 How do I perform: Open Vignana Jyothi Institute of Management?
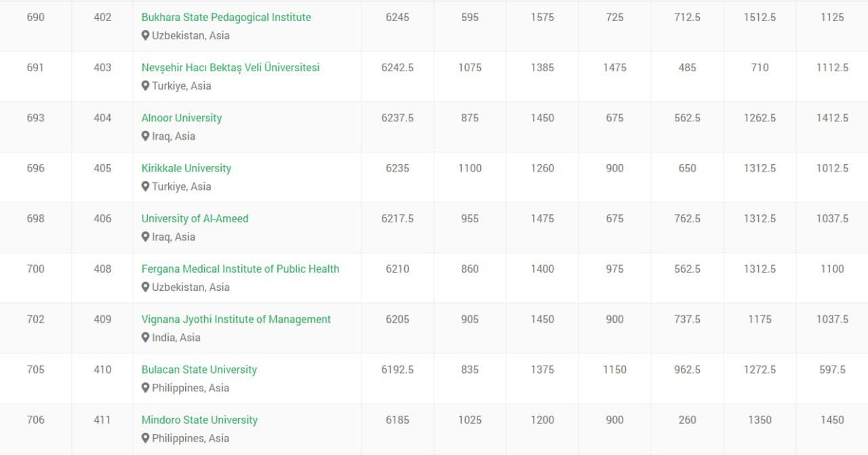[x=236, y=319]
